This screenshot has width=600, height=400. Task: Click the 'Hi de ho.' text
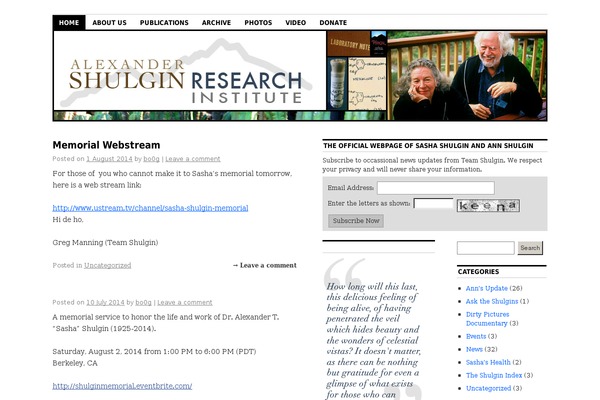coord(68,219)
